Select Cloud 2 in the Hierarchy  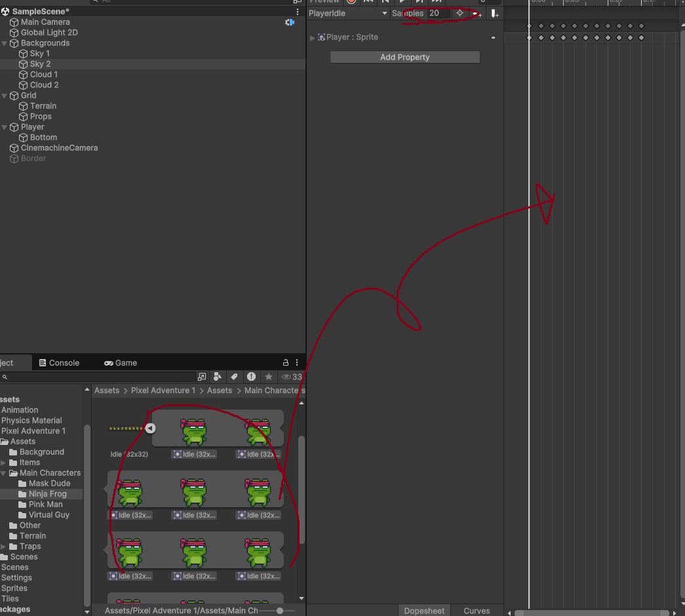click(44, 85)
